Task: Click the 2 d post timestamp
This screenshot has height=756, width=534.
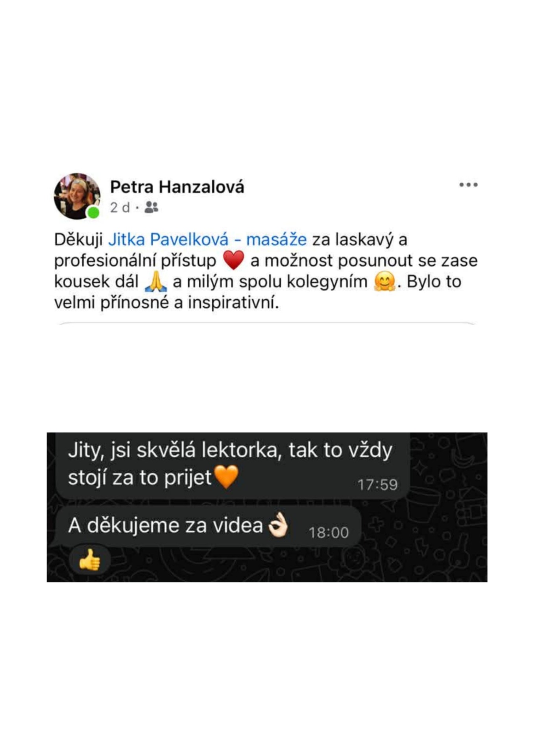Action: coord(120,208)
